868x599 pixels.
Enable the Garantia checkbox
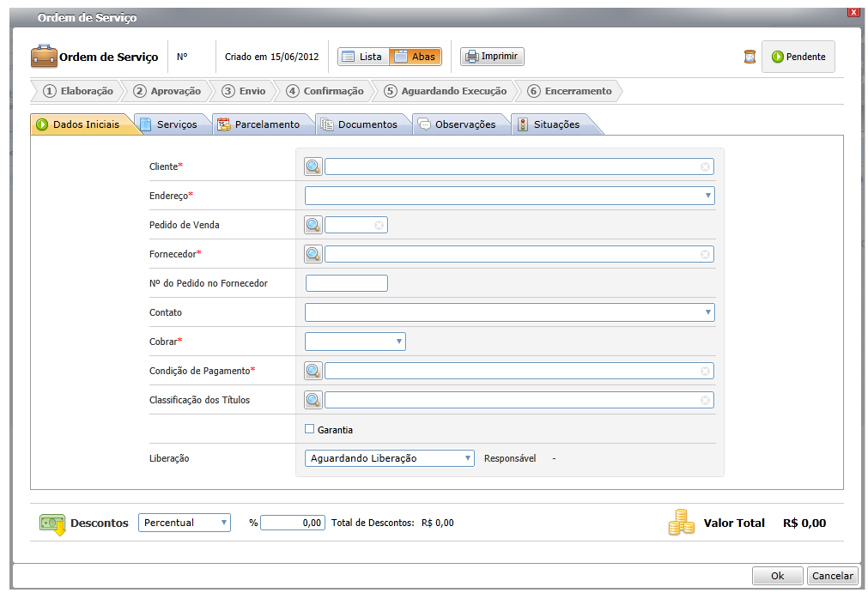tap(309, 428)
